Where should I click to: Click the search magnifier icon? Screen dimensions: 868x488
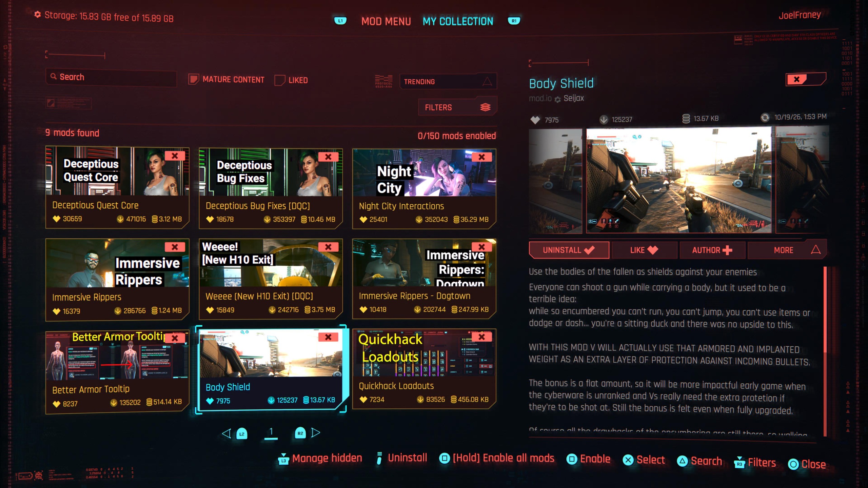click(54, 77)
